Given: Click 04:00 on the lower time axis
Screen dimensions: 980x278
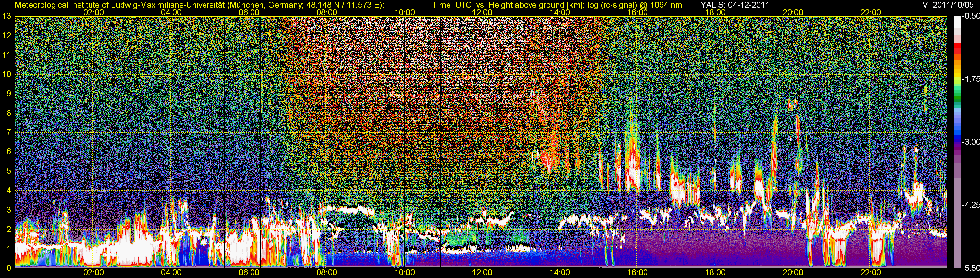Looking at the screenshot, I should coord(171,273).
